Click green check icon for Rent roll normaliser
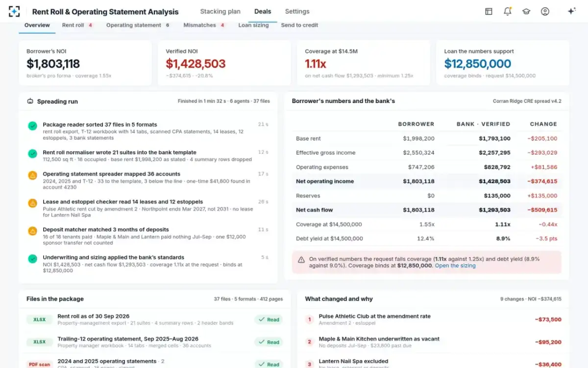This screenshot has height=368, width=588. coord(32,154)
